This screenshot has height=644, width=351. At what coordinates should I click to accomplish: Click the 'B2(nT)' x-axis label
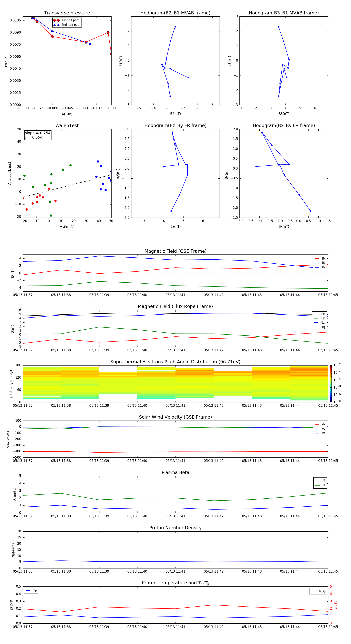click(175, 114)
